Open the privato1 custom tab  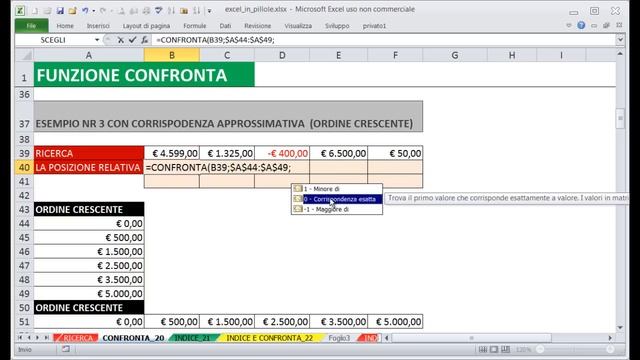click(x=374, y=26)
